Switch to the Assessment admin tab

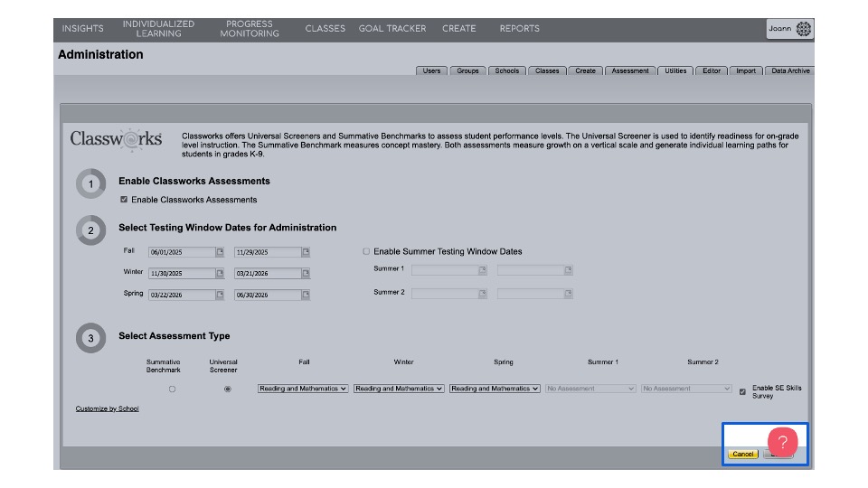pyautogui.click(x=630, y=70)
